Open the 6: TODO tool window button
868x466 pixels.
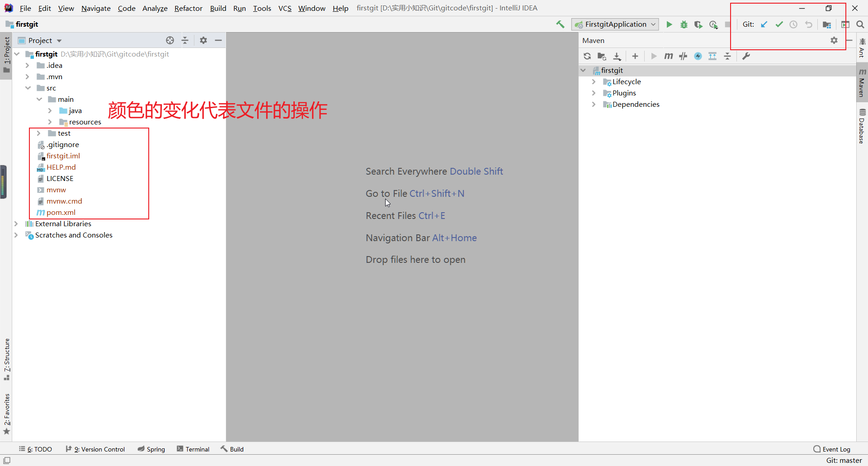[35, 449]
